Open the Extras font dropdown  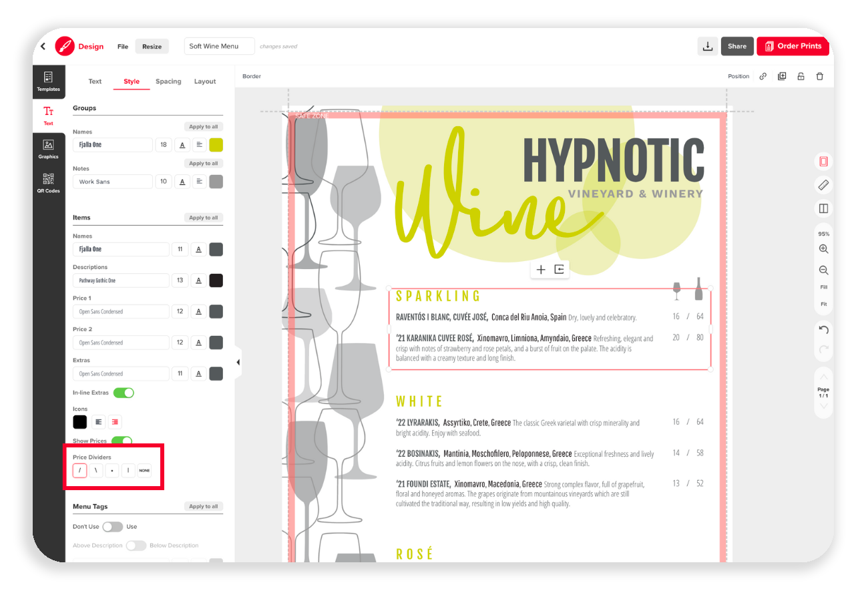(121, 373)
